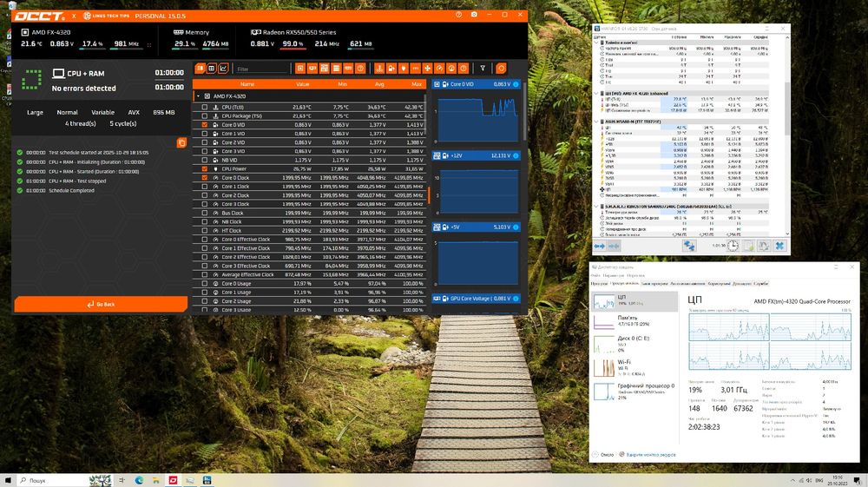The image size is (868, 487).
Task: Switch to Task Manager Процеси tab
Action: (x=599, y=283)
